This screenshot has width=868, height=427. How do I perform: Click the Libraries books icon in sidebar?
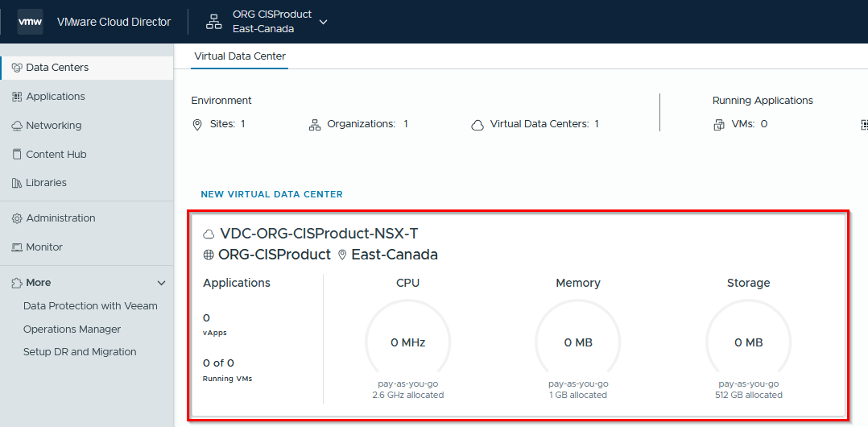pos(17,183)
